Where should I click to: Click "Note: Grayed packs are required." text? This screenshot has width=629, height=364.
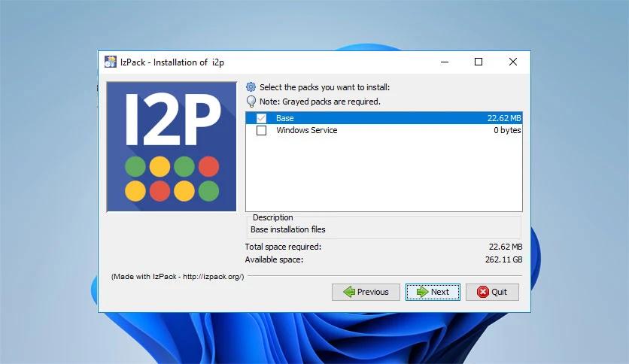tap(320, 102)
